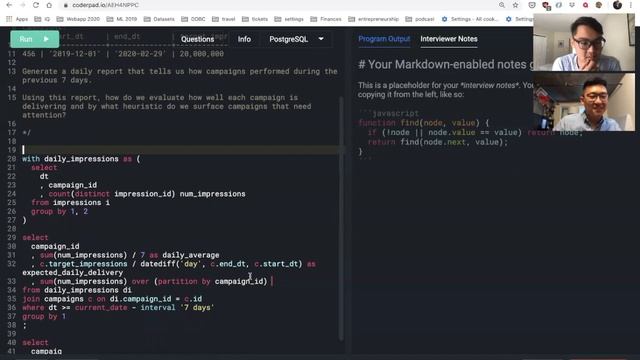
Task: Open the Dropbox extension icon
Action: pyautogui.click(x=572, y=5)
